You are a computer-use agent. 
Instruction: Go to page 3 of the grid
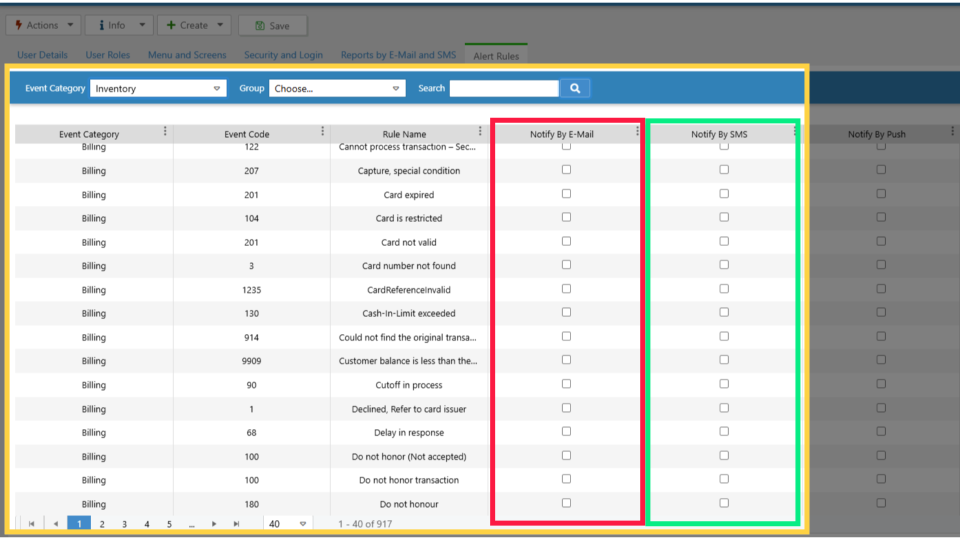pyautogui.click(x=124, y=524)
